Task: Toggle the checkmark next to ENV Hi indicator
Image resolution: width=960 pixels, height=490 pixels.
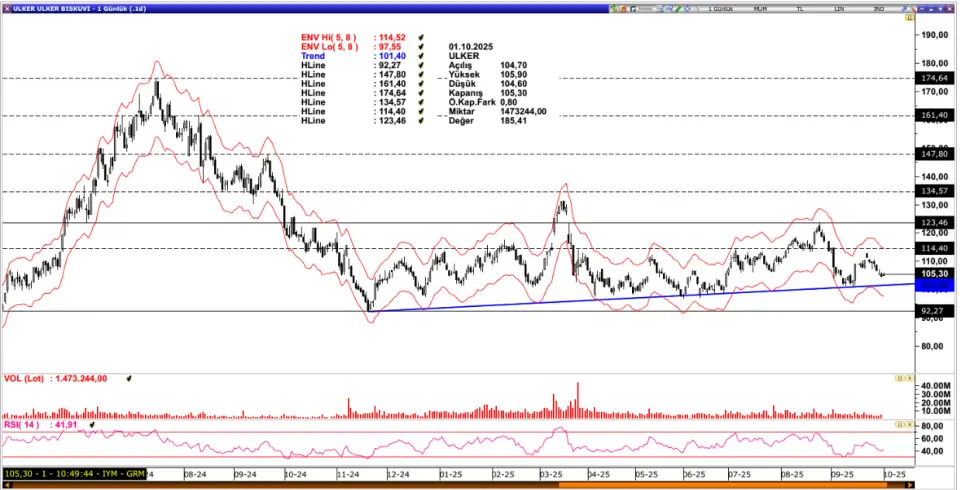Action: pos(422,37)
